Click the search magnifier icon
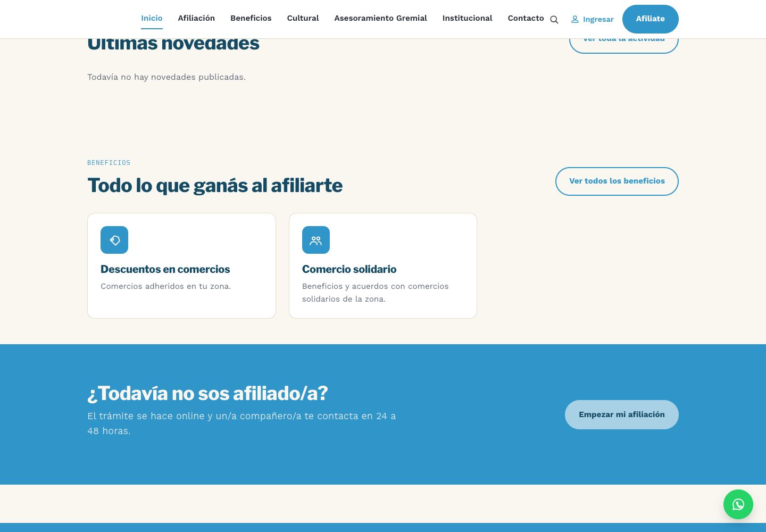Screen dimensions: 766x532 pyautogui.click(x=554, y=20)
